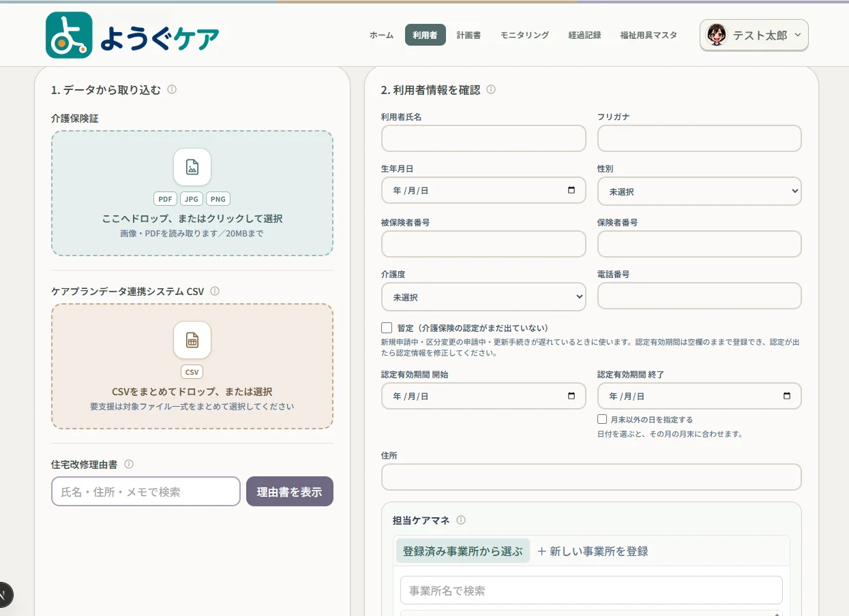Click the round dark badge at the left screen edge
The height and width of the screenshot is (616, 849).
click(3, 595)
